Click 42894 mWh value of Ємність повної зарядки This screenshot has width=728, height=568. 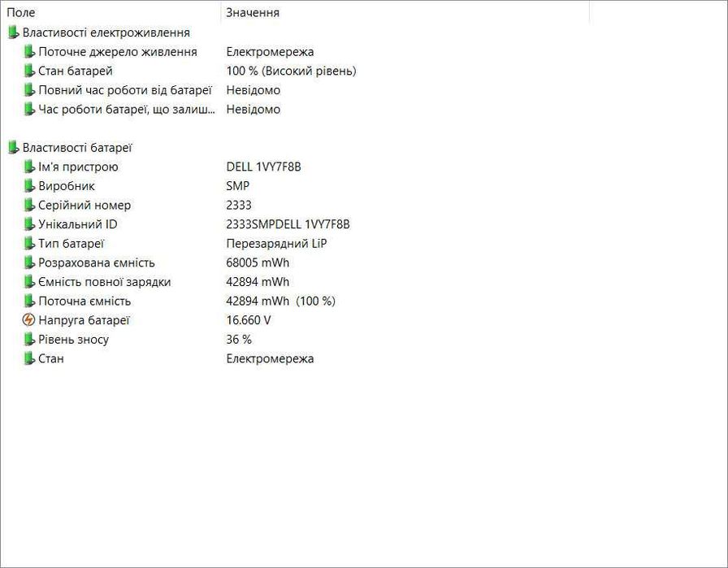tap(258, 282)
